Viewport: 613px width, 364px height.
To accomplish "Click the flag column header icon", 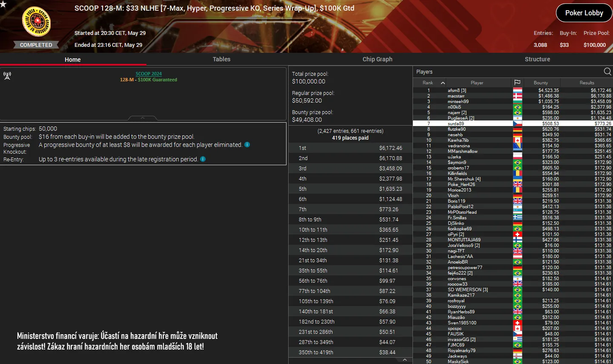I will (518, 82).
